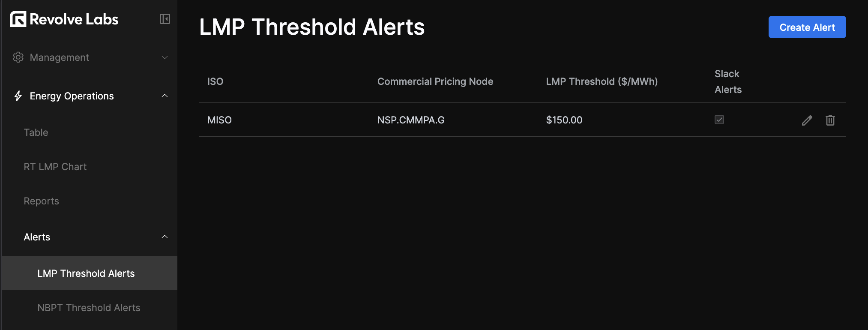The height and width of the screenshot is (330, 868).
Task: Click the Management gear icon
Action: (18, 57)
